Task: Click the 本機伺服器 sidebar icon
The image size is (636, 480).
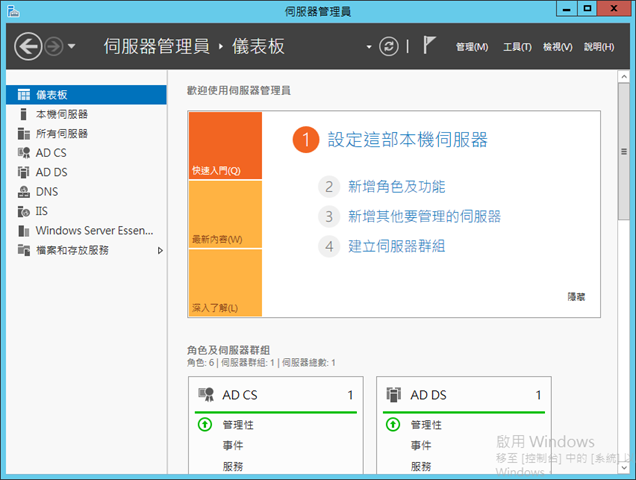Action: pos(24,114)
